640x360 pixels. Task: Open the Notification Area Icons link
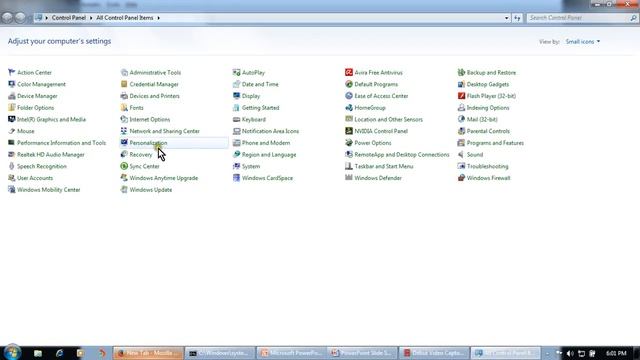270,131
